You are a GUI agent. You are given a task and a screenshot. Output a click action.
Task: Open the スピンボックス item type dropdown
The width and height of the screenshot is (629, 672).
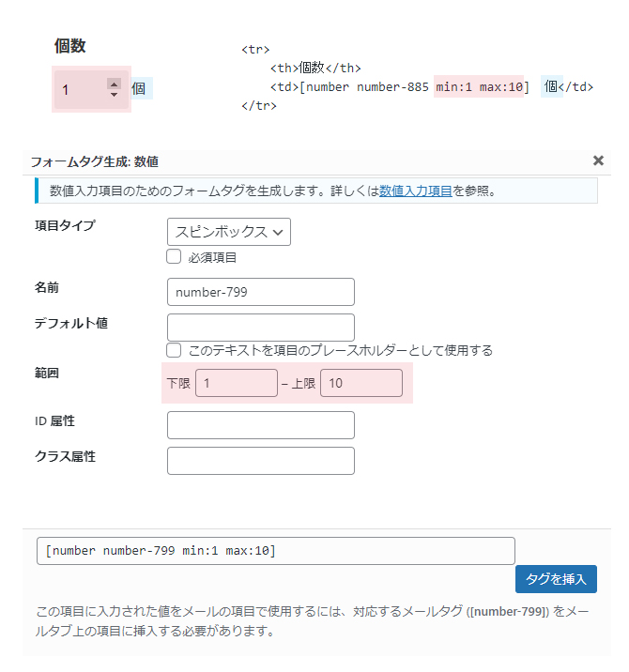[229, 232]
